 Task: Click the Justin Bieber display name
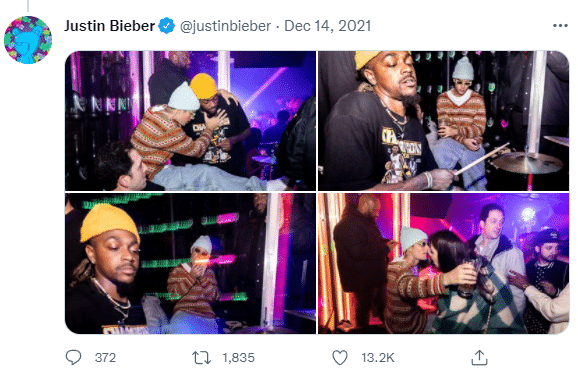pos(109,26)
